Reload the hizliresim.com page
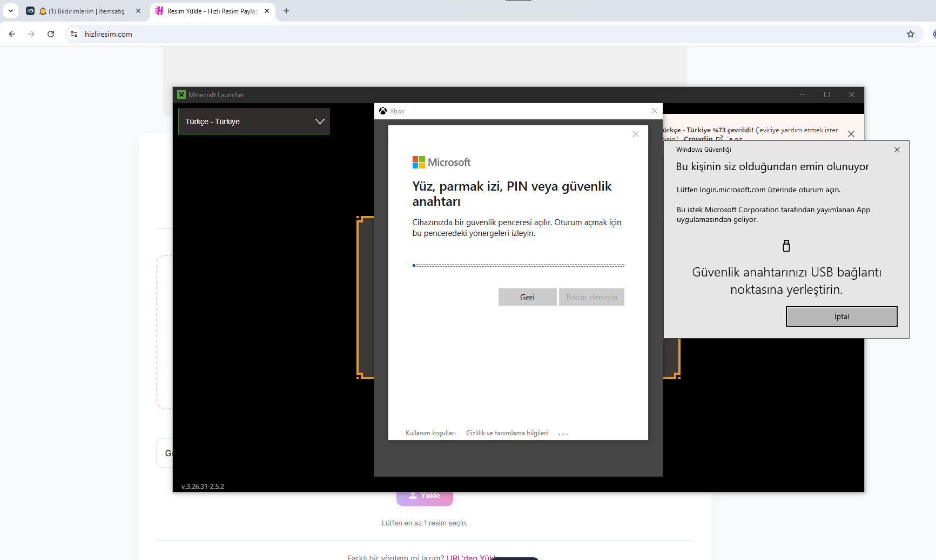936x560 pixels. click(x=51, y=34)
